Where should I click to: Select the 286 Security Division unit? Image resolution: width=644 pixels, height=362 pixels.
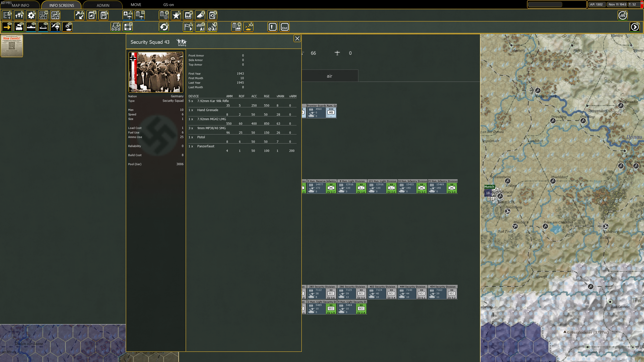point(352,292)
